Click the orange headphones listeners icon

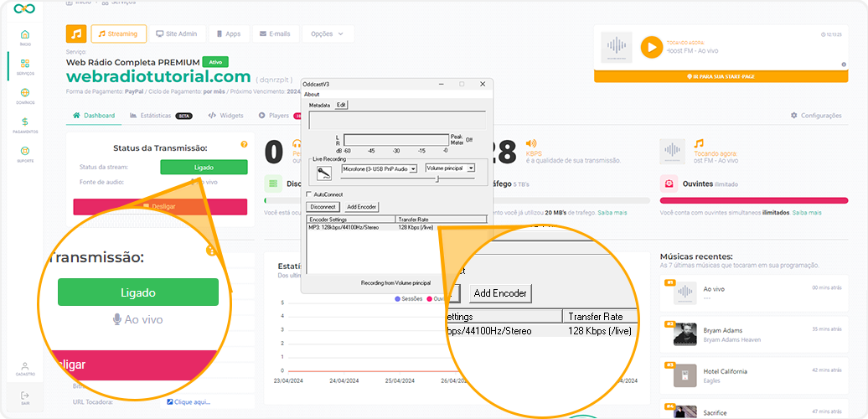coord(297,143)
